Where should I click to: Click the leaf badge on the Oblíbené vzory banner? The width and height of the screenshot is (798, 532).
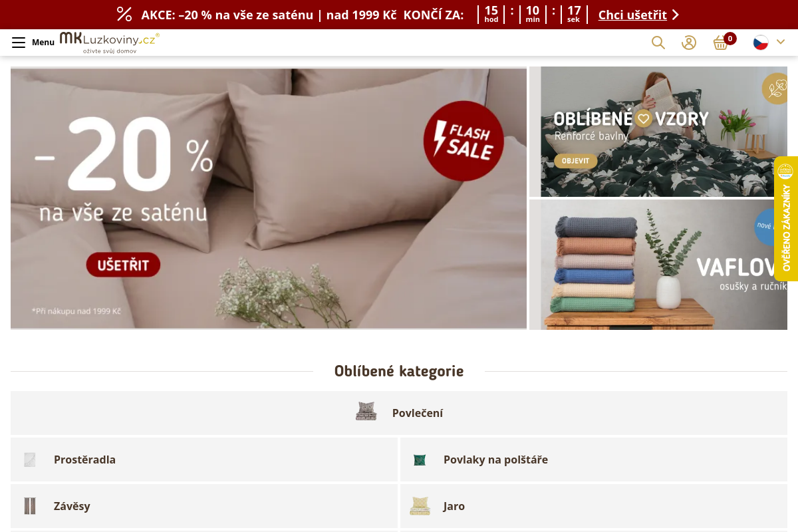point(775,88)
